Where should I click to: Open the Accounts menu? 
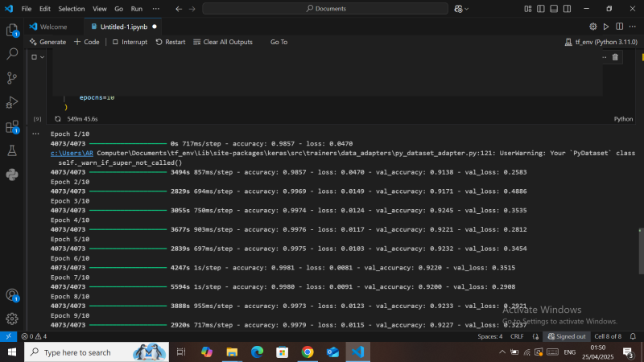click(12, 295)
